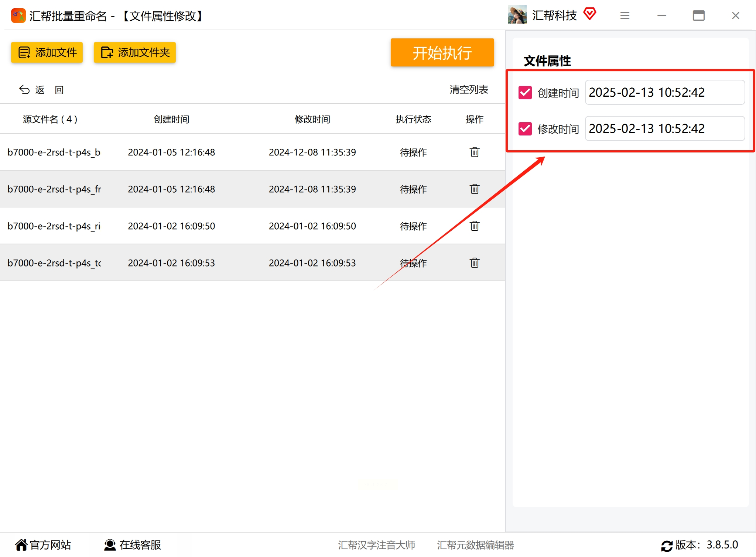756x557 pixels.
Task: Open 在线客服 support chat
Action: pos(133,545)
